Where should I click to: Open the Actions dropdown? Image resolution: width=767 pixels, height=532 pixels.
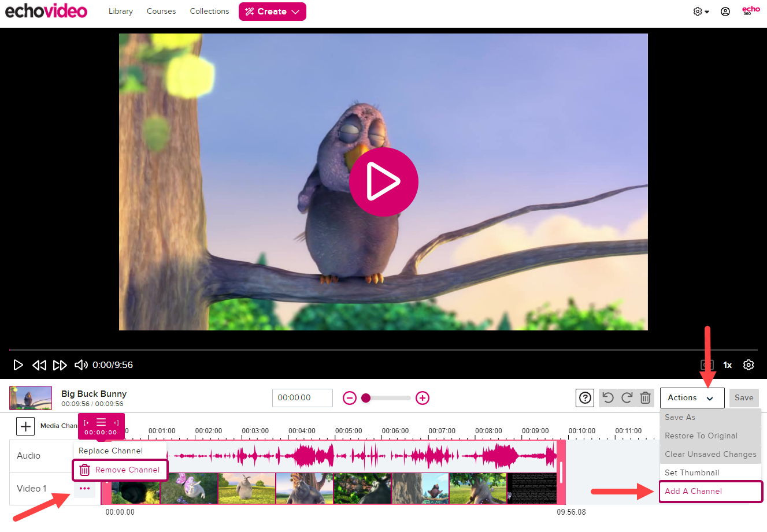pyautogui.click(x=692, y=398)
